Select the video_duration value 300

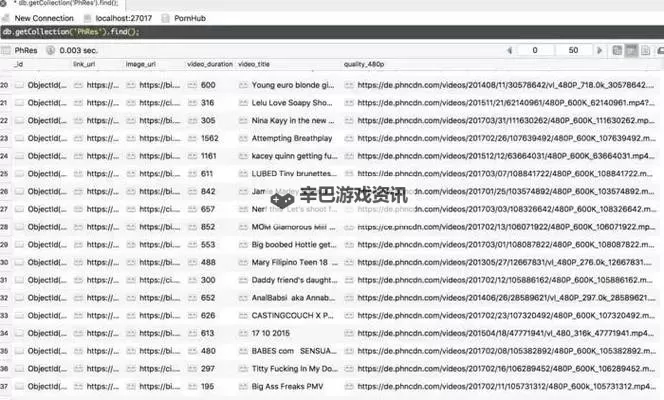click(208, 280)
